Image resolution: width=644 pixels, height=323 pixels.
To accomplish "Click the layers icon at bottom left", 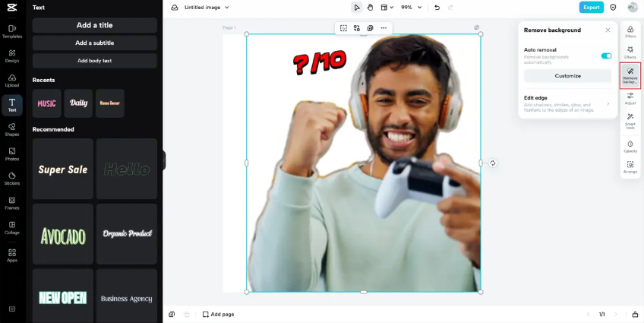I will (x=172, y=315).
